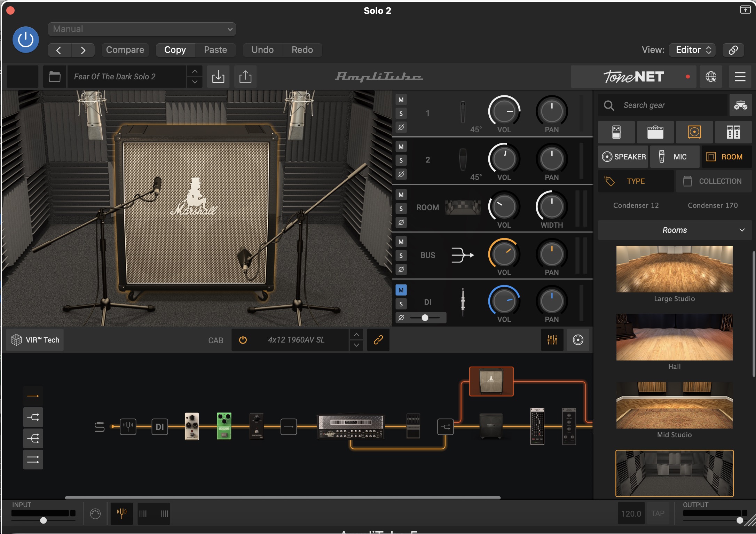Step to next preset with down arrow
This screenshot has width=756, height=534.
(195, 82)
